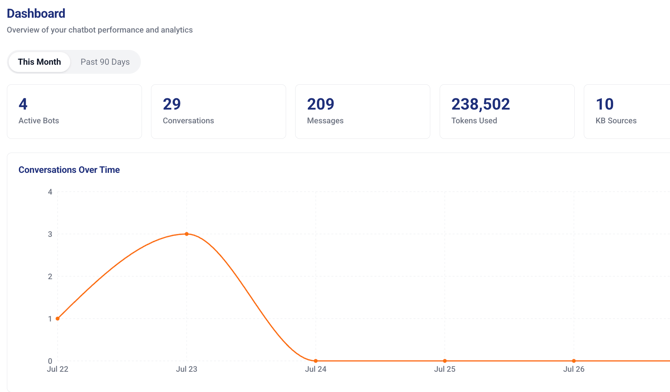
Task: Open the Active Bots stat card
Action: point(74,112)
